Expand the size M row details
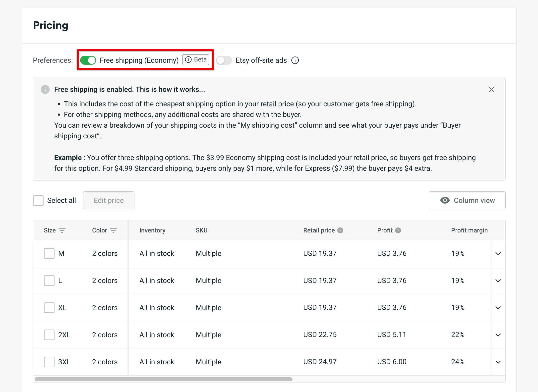 point(498,254)
